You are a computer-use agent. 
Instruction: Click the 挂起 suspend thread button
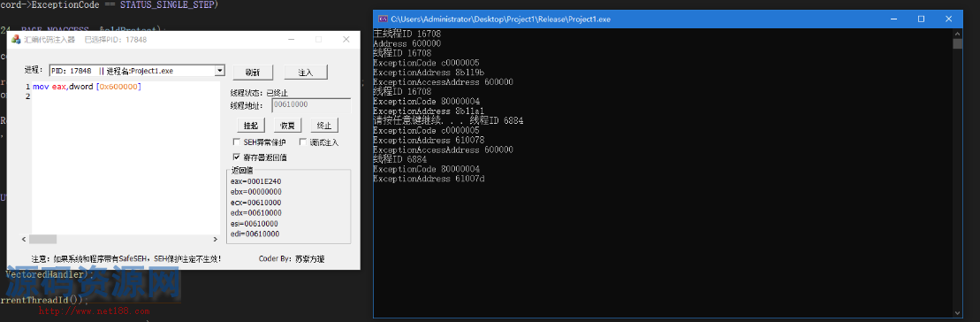(x=251, y=125)
